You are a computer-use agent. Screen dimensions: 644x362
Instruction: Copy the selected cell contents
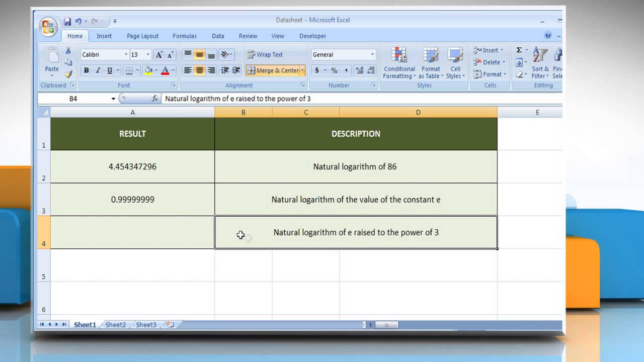68,62
